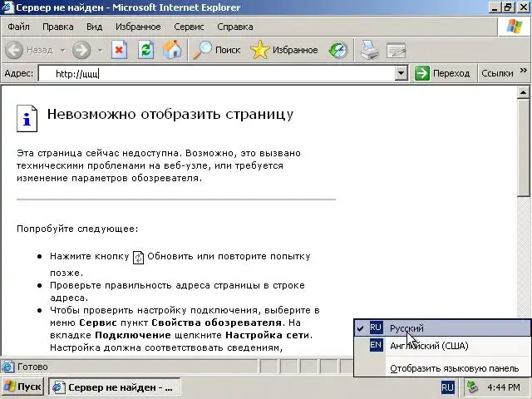Open the Файл menu
532x399 pixels.
pos(18,27)
